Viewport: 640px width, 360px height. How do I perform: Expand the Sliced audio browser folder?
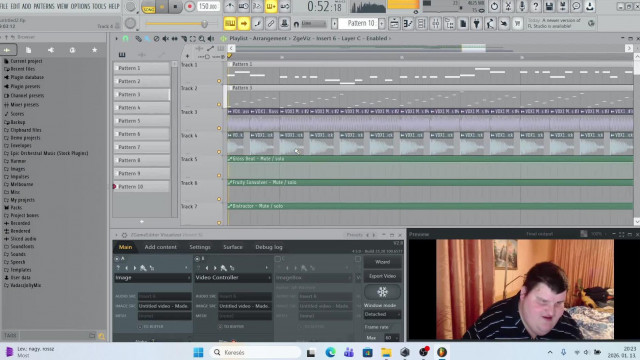(20, 239)
